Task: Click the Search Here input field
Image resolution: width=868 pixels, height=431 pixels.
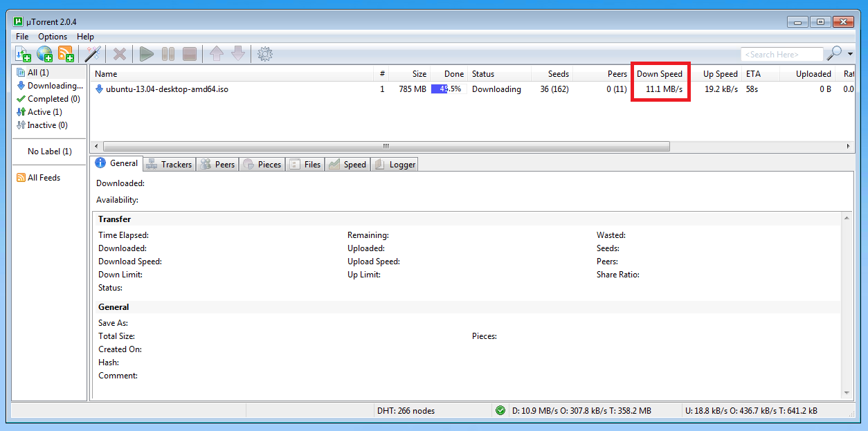Action: point(781,54)
